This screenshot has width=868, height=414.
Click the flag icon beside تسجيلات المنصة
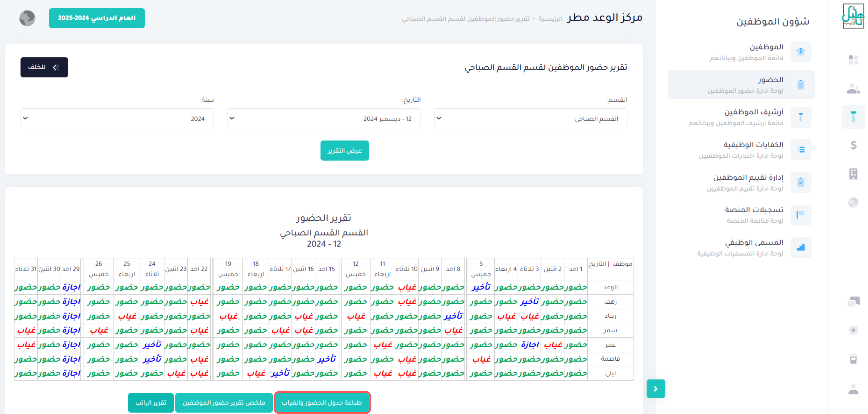801,215
